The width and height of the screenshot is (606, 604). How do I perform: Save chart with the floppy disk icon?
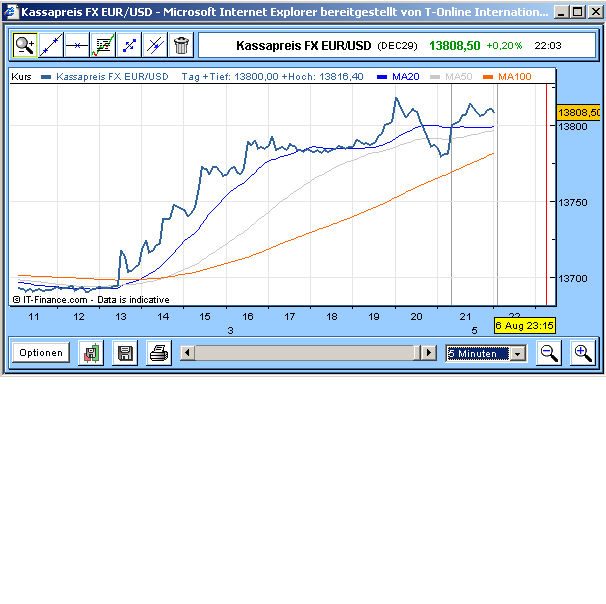tap(125, 353)
